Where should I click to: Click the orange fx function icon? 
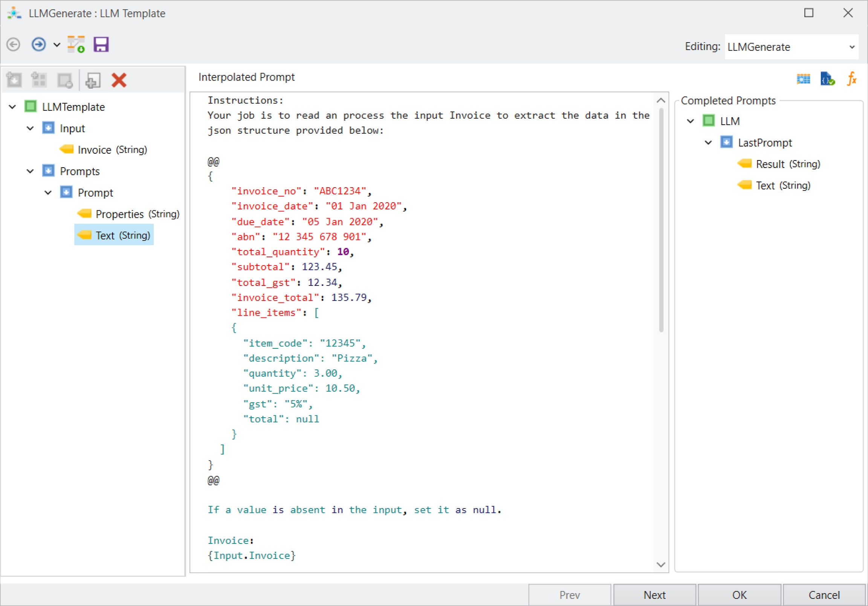coord(851,79)
